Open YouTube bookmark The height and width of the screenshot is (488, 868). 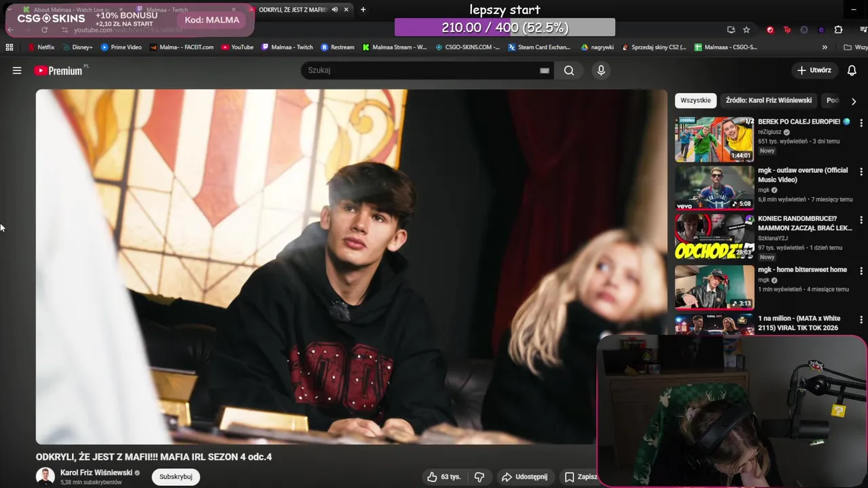click(x=237, y=47)
